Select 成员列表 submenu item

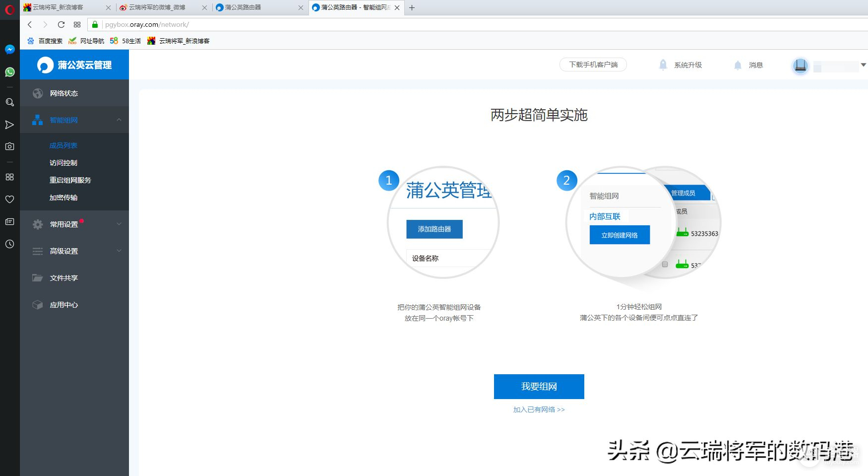(x=63, y=145)
